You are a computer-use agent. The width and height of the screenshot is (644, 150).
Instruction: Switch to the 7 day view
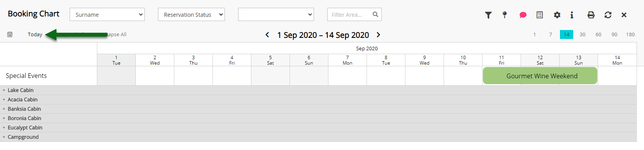[551, 34]
